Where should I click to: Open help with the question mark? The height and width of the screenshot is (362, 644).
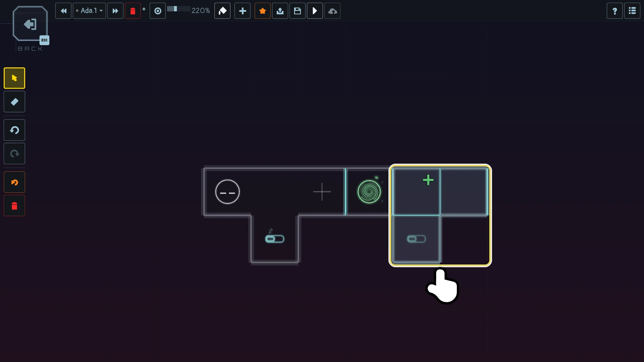(x=615, y=11)
